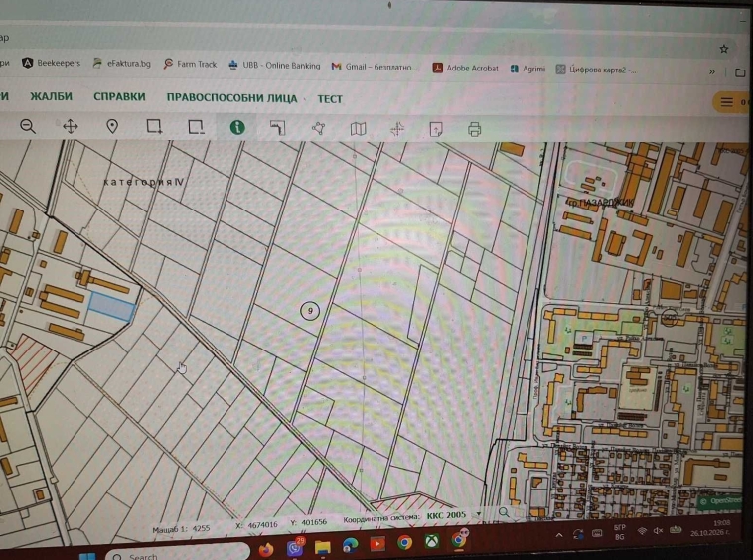This screenshot has height=560, width=753.
Task: Select the polygon area drawing tool
Action: click(x=318, y=129)
